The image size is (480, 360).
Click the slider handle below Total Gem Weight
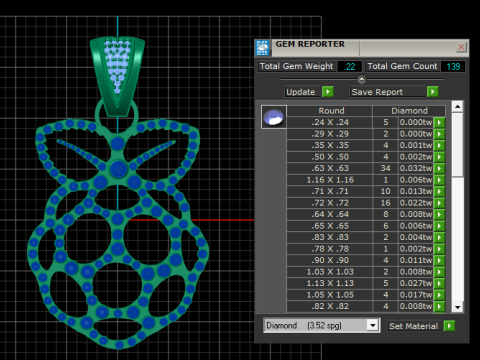(361, 79)
